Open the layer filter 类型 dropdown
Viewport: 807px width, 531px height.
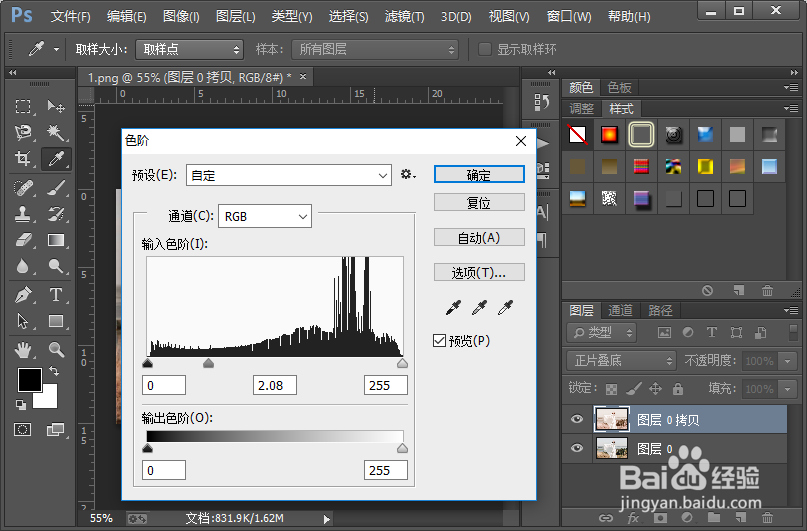click(x=602, y=333)
